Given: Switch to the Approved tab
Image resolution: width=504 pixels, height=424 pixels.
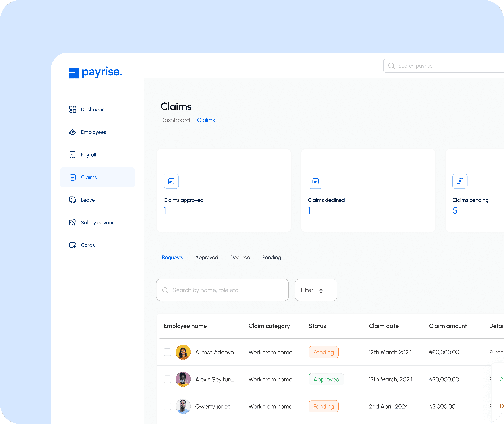Looking at the screenshot, I should (207, 257).
